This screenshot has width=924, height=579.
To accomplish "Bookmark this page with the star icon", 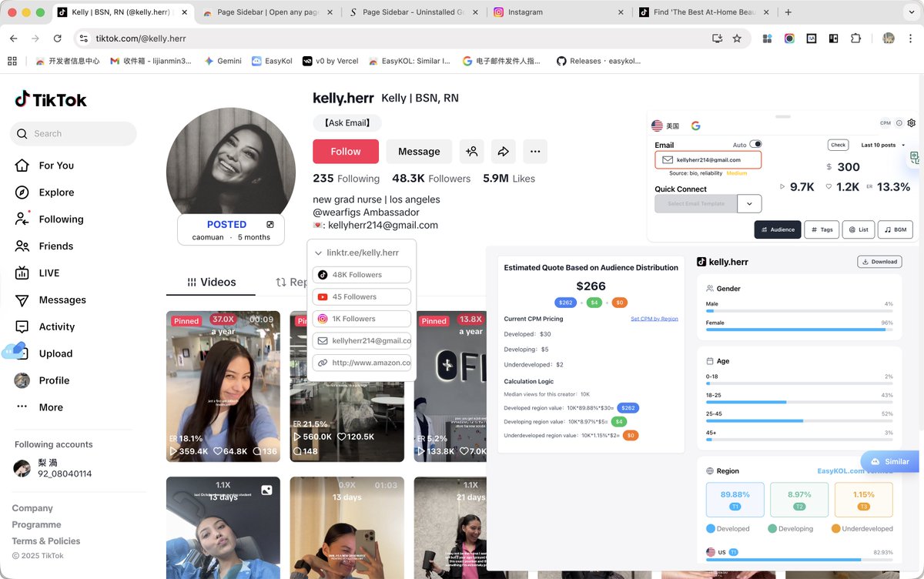I will point(737,38).
